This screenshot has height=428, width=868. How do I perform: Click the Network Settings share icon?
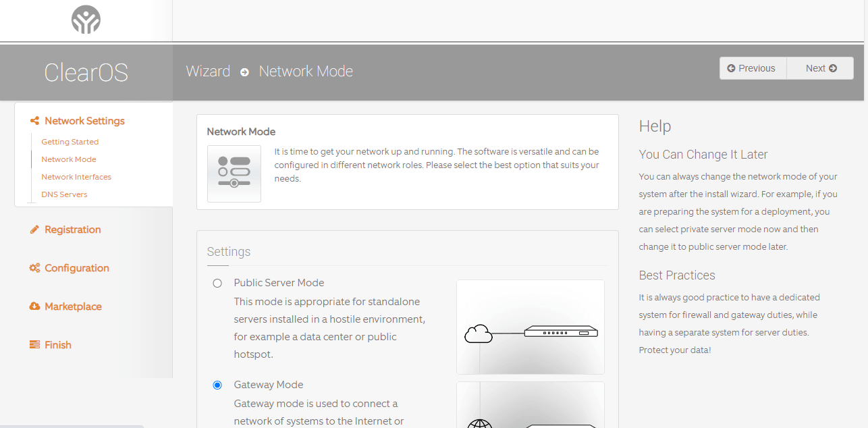tap(34, 120)
